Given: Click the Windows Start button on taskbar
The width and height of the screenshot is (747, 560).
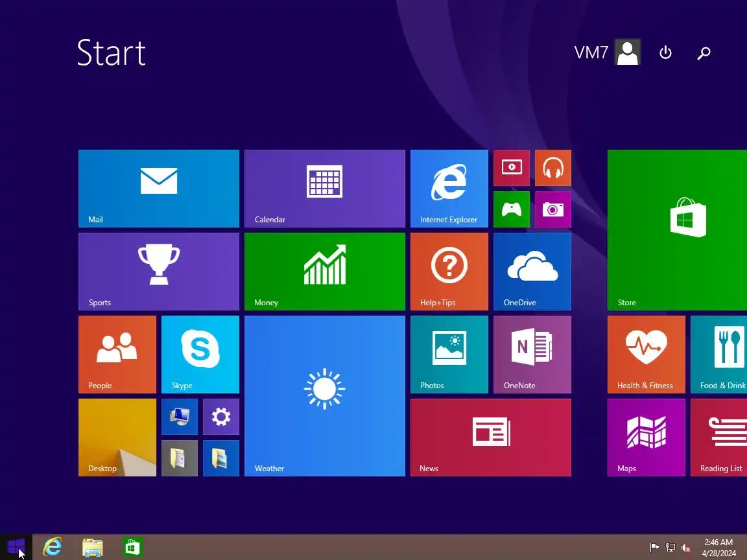Looking at the screenshot, I should (16, 547).
